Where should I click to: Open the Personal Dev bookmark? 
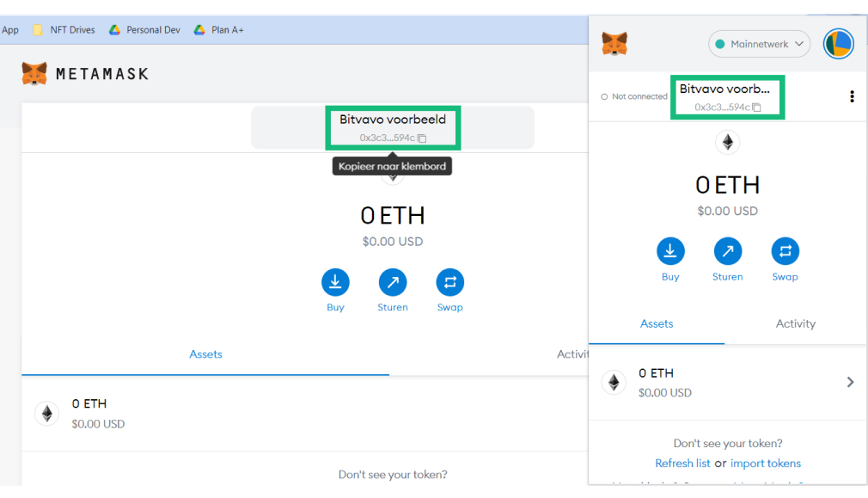144,29
